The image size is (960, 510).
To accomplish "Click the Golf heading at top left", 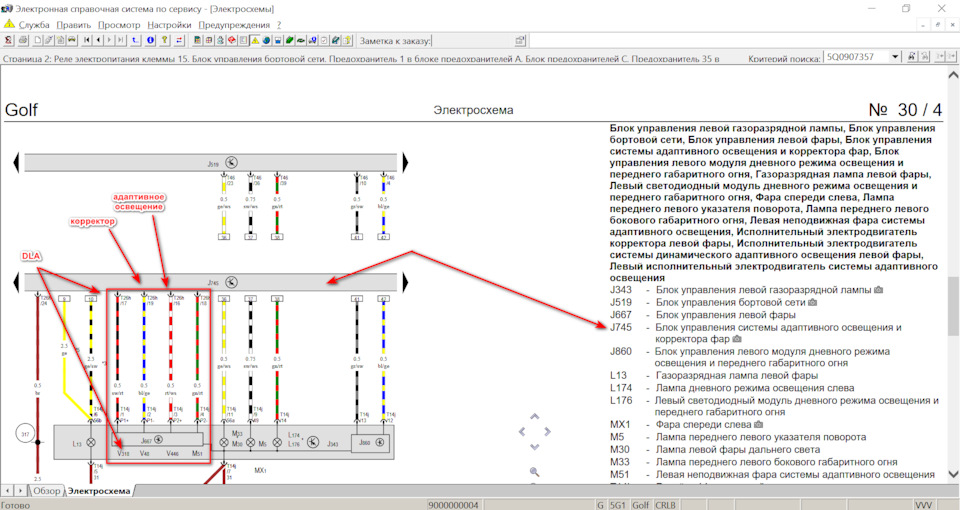I will point(21,110).
